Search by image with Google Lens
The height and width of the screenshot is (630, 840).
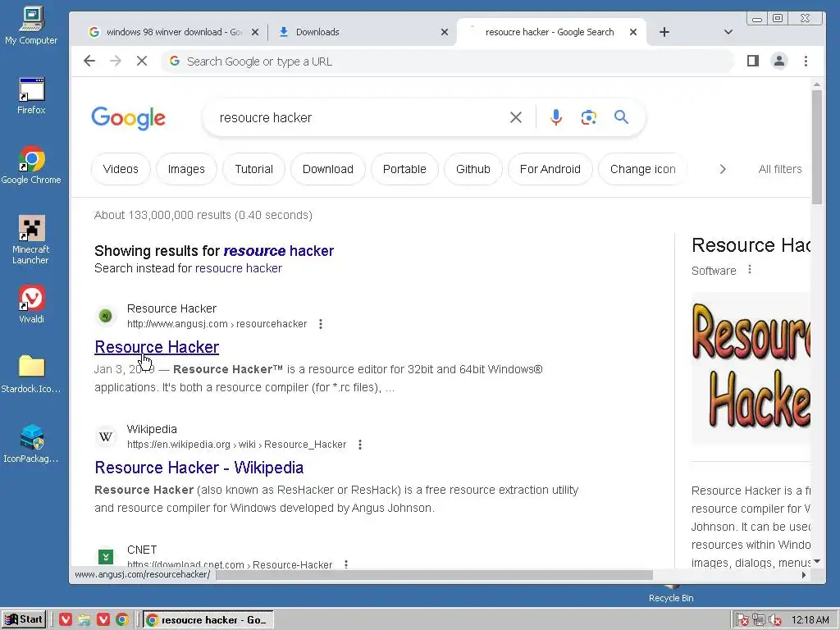(x=589, y=117)
